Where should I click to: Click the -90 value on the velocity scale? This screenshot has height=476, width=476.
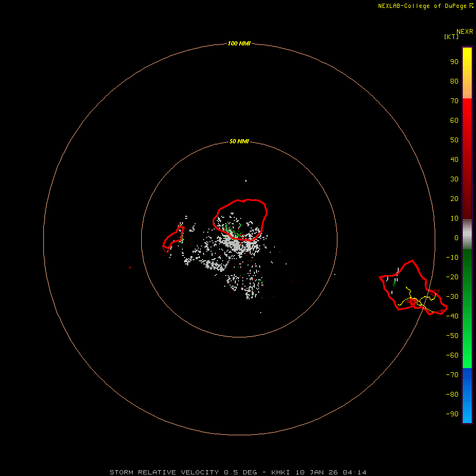point(452,414)
